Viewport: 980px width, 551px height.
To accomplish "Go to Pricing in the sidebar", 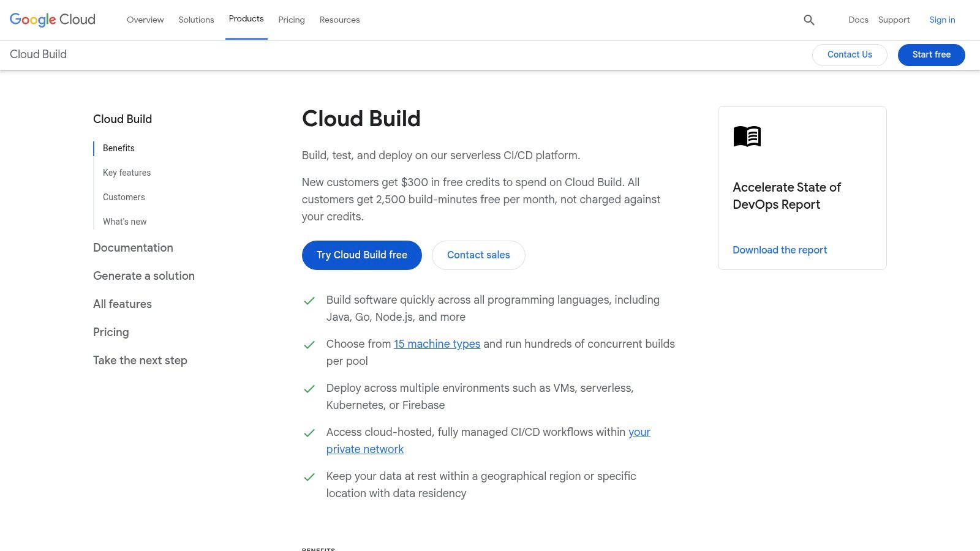I will (x=111, y=332).
